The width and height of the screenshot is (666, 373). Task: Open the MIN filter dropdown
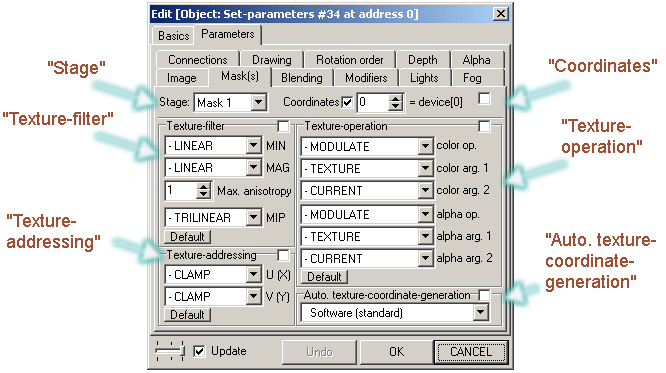point(213,146)
